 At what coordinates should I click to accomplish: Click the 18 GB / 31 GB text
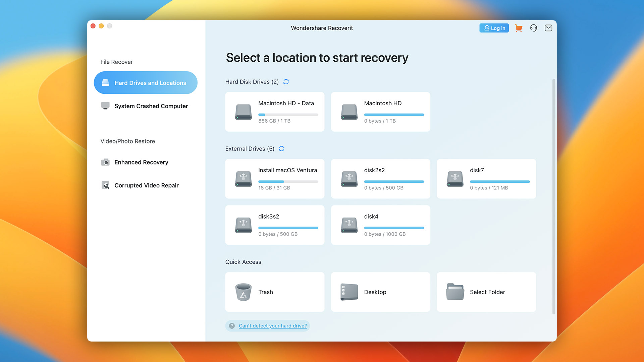pos(274,188)
